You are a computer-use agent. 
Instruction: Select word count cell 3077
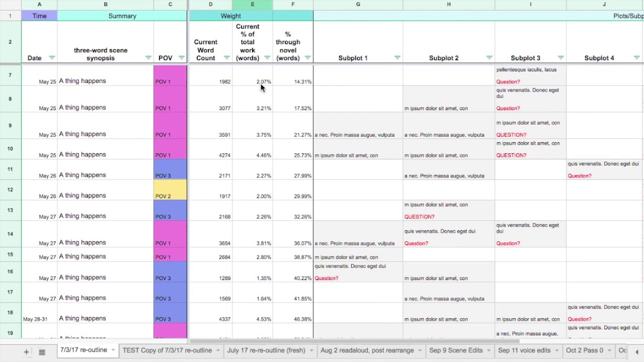(210, 99)
